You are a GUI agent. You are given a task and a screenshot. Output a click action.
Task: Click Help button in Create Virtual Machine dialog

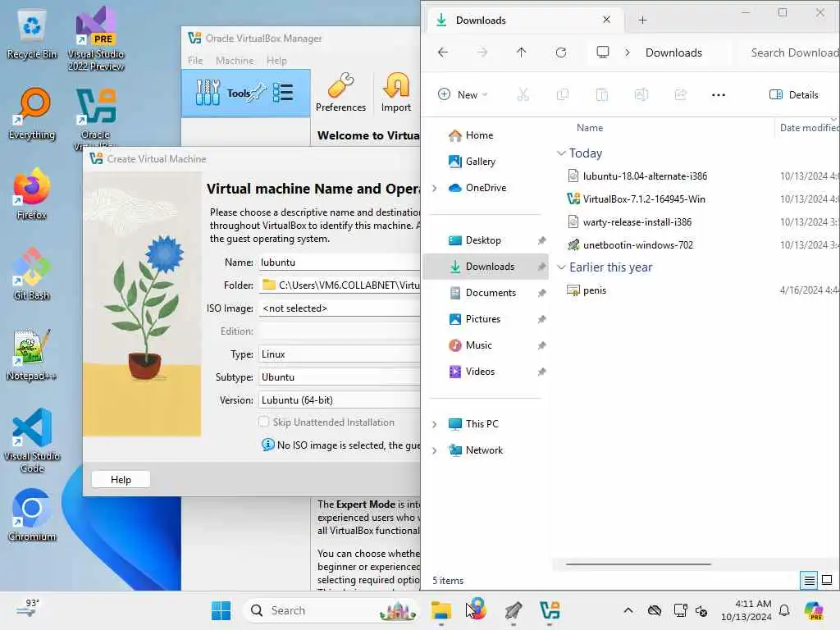pos(121,479)
